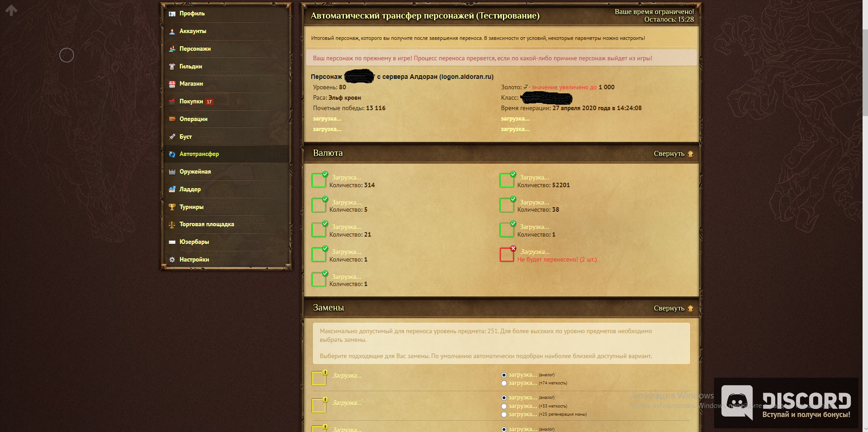Open the Юзербары link

194,242
